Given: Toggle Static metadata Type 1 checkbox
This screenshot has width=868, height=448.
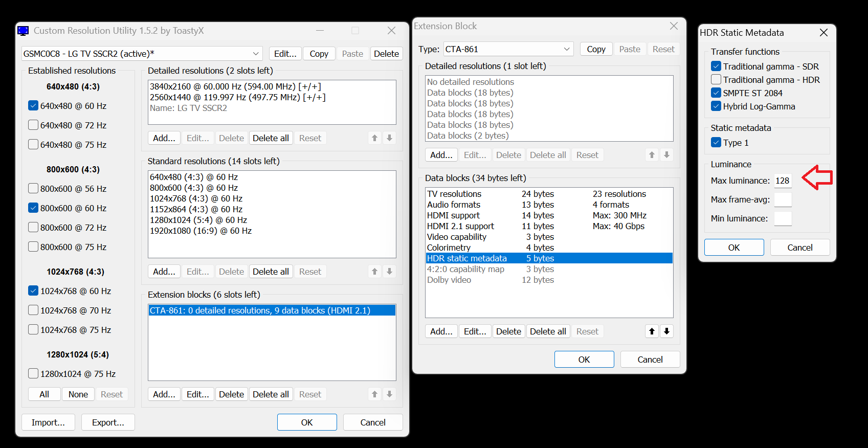Looking at the screenshot, I should (x=716, y=143).
